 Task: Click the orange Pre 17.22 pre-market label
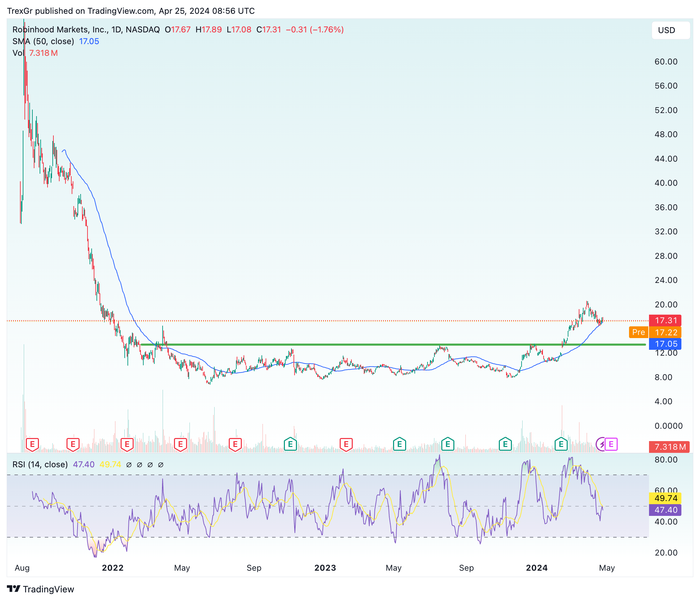tap(655, 332)
